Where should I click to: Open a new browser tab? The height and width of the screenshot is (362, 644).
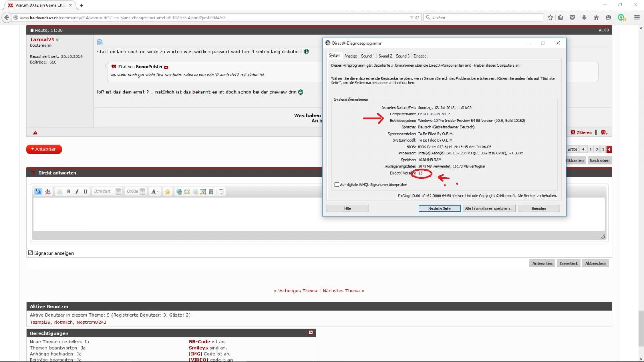point(81,5)
